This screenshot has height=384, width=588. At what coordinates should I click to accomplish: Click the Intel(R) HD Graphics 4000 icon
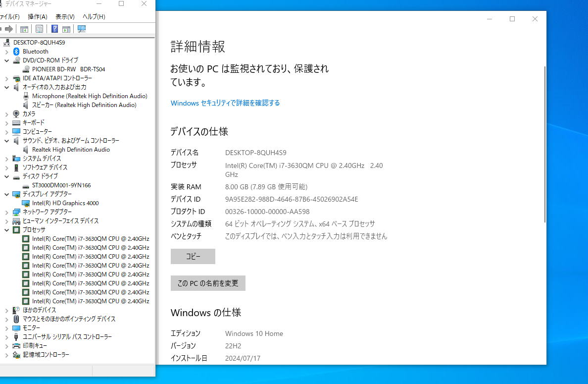tap(26, 203)
